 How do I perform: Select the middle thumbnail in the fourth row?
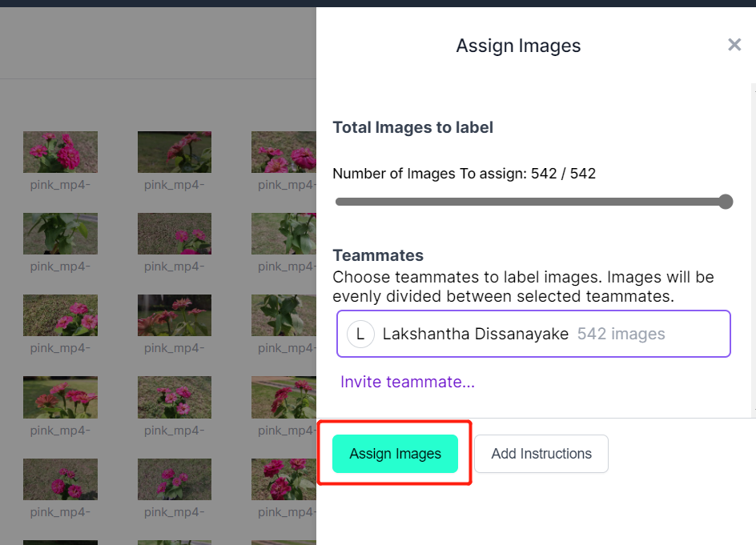pyautogui.click(x=175, y=397)
